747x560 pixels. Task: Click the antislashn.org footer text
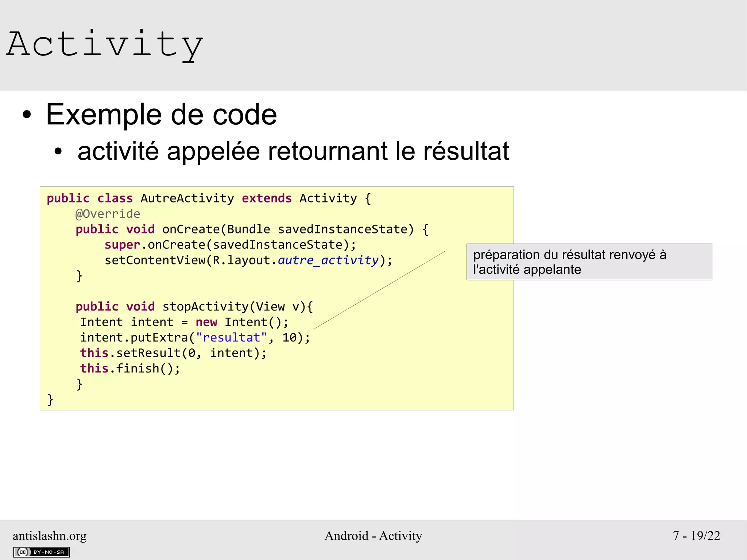click(50, 536)
